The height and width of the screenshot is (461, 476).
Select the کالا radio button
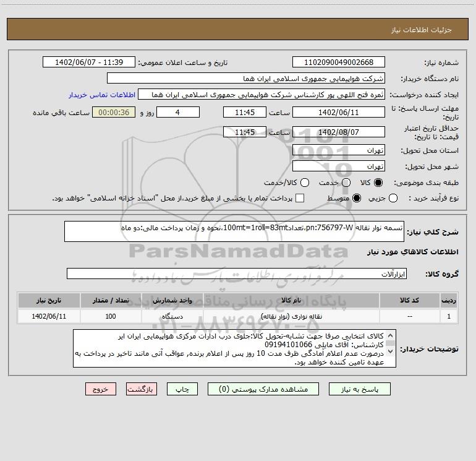click(378, 183)
